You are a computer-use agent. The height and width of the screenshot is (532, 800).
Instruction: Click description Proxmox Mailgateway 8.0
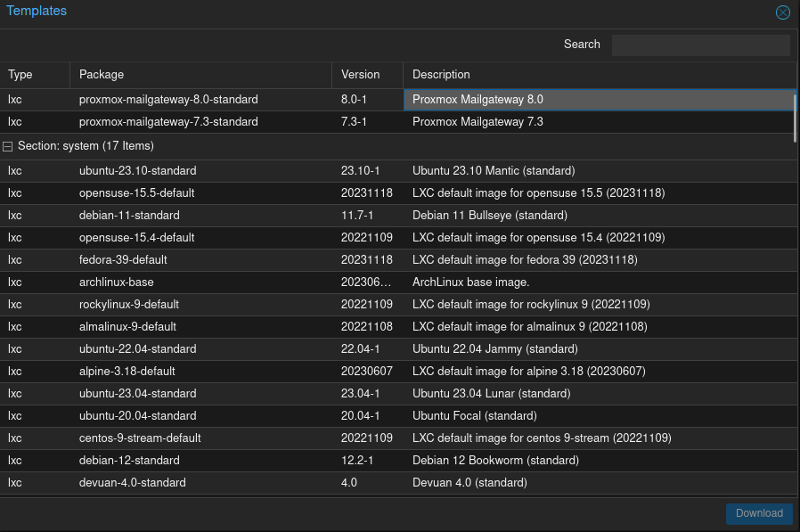(x=478, y=100)
